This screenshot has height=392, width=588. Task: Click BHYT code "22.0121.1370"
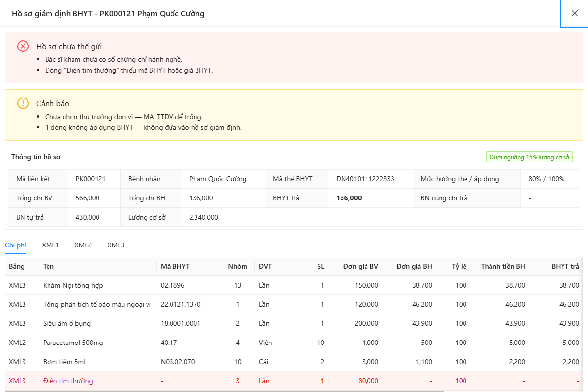pyautogui.click(x=180, y=304)
